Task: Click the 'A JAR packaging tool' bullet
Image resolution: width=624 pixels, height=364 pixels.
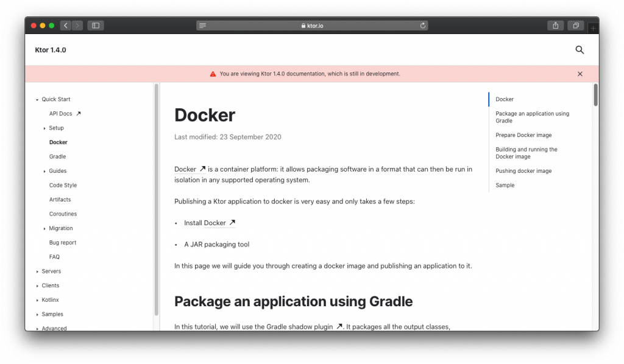Action: (216, 244)
